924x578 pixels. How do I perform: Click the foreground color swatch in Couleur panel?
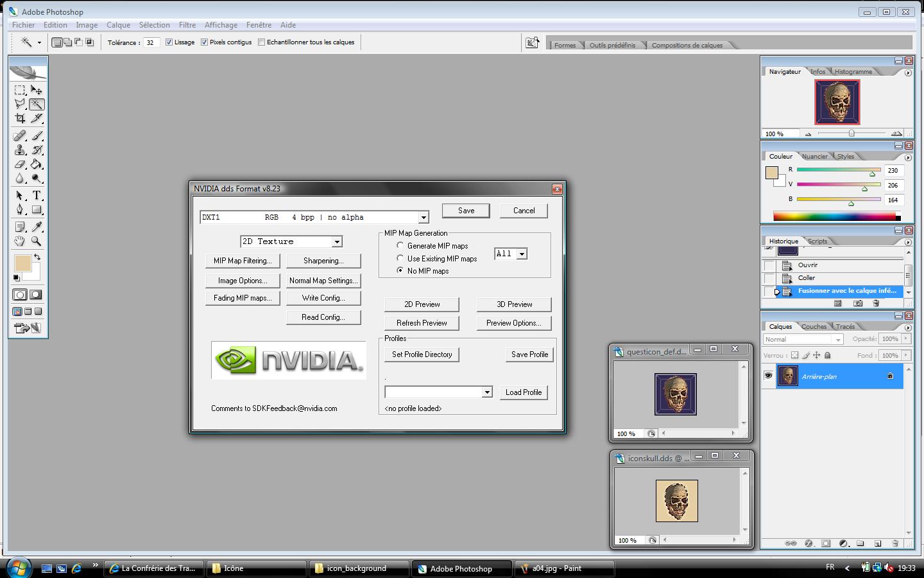coord(772,172)
